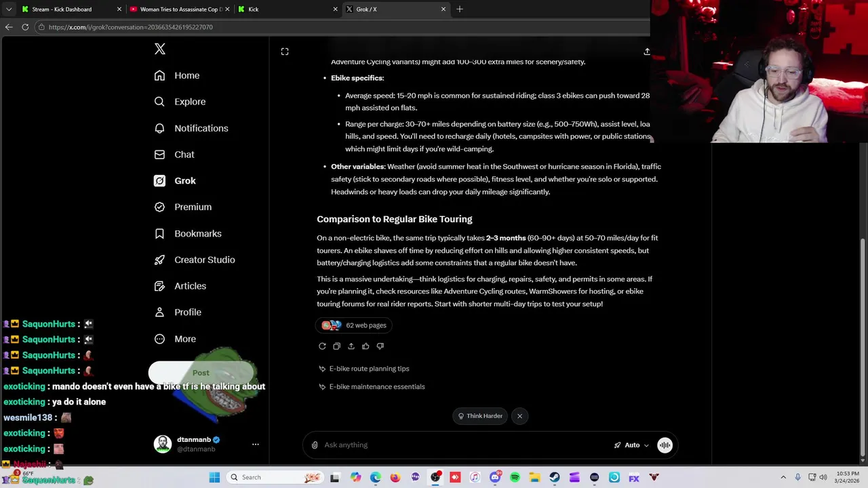Share the Grok response
Screen dimensions: 868x488
pyautogui.click(x=351, y=346)
